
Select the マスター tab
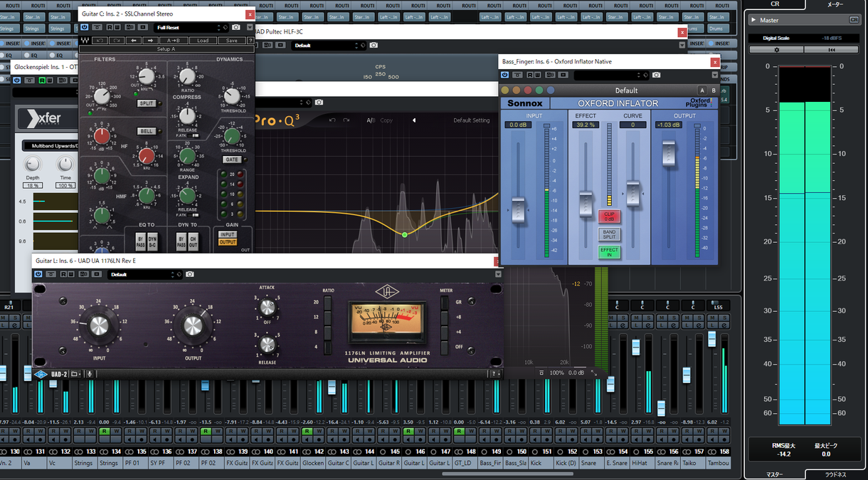775,474
